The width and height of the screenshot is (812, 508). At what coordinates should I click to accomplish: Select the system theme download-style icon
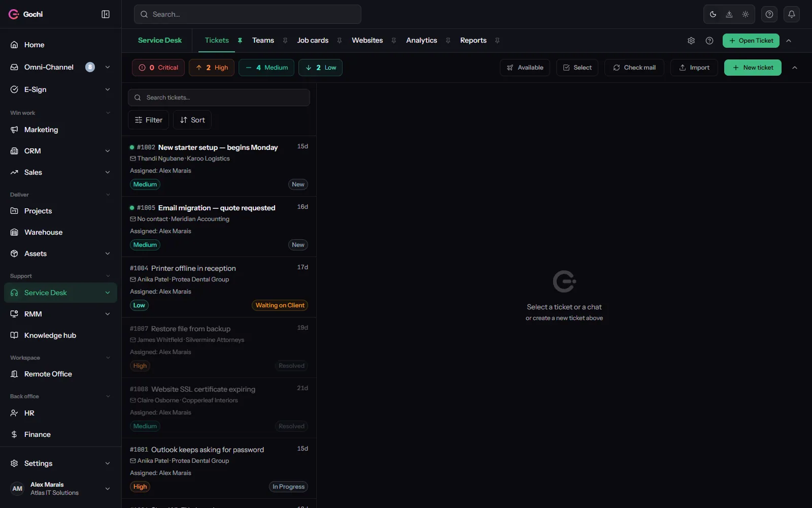pyautogui.click(x=729, y=14)
